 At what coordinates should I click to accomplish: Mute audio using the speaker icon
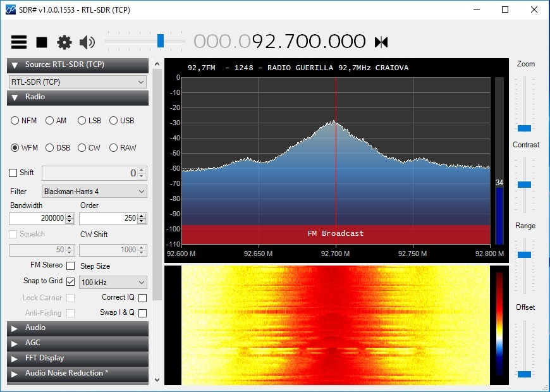(x=87, y=42)
